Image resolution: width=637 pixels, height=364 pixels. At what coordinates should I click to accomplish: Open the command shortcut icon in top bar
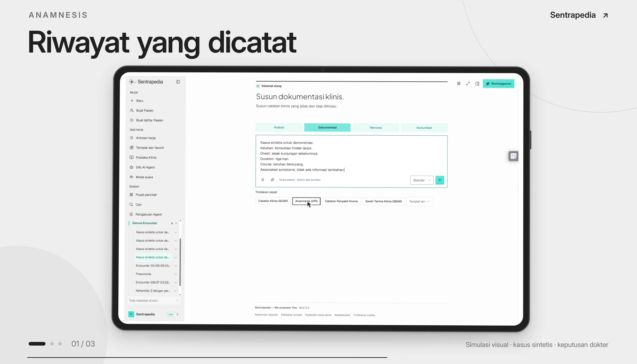(458, 83)
